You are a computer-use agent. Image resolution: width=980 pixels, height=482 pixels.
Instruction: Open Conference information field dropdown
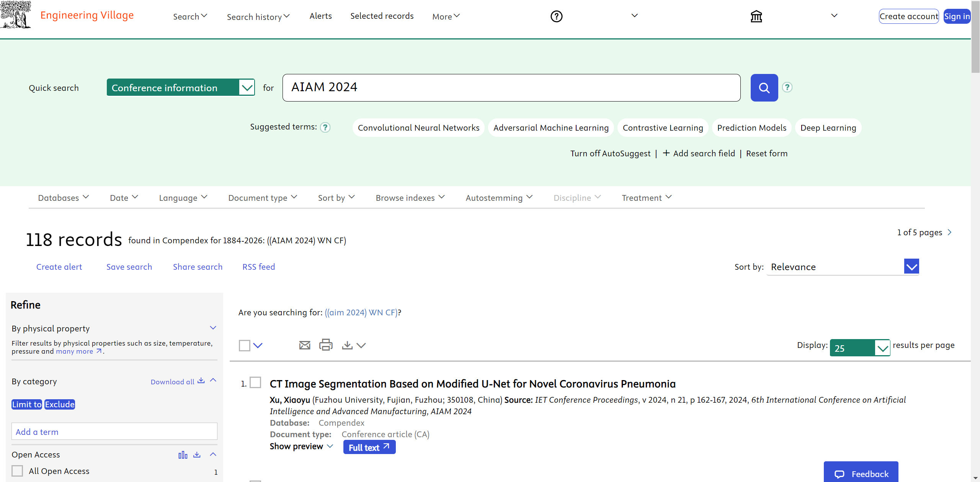point(181,88)
